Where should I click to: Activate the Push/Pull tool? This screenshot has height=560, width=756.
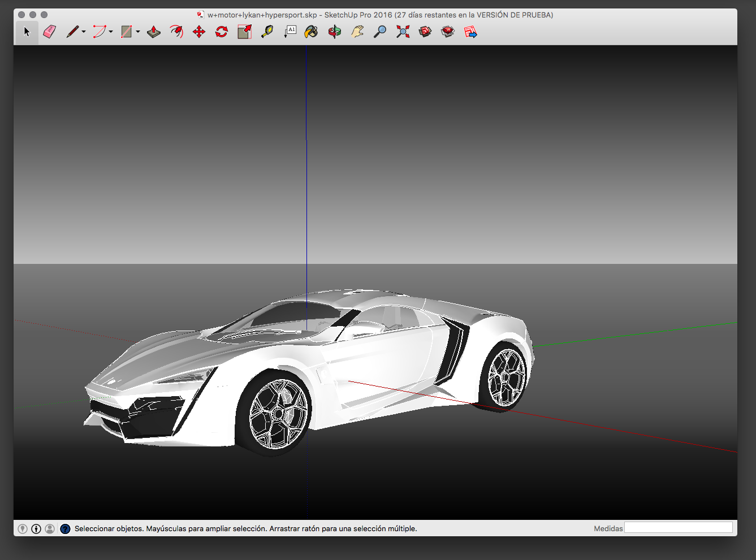(x=153, y=32)
